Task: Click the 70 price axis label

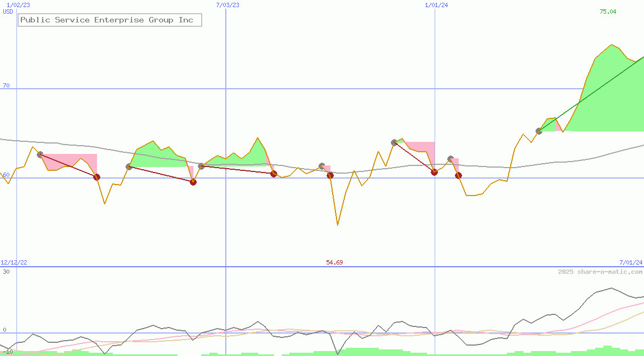Action: (6, 85)
